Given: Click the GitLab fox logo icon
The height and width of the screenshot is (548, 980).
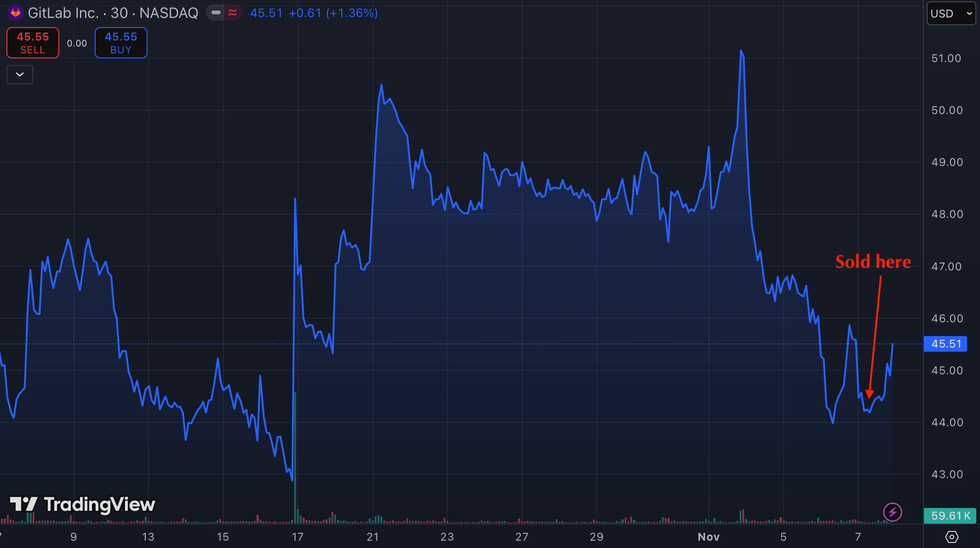Looking at the screenshot, I should coord(16,12).
